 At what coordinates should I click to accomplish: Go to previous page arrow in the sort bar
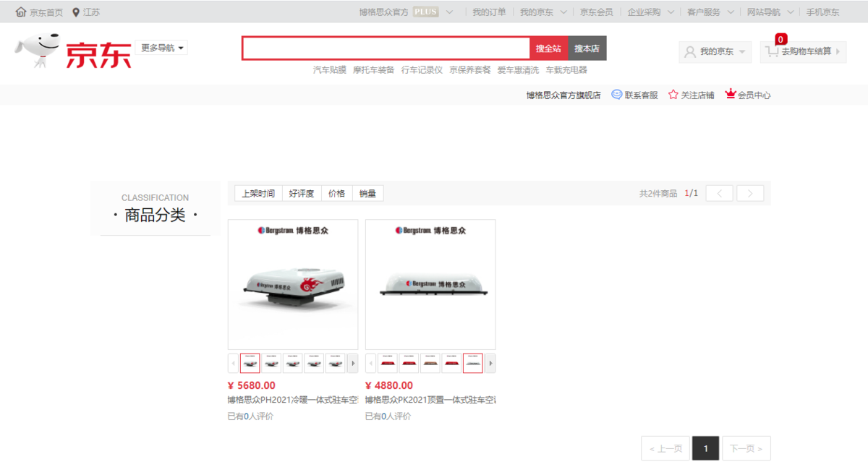719,193
